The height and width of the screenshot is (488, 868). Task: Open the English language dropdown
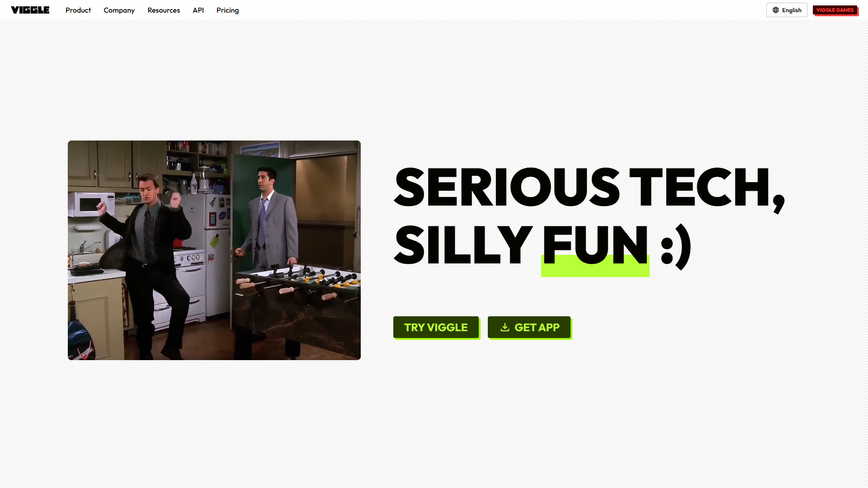tap(787, 10)
